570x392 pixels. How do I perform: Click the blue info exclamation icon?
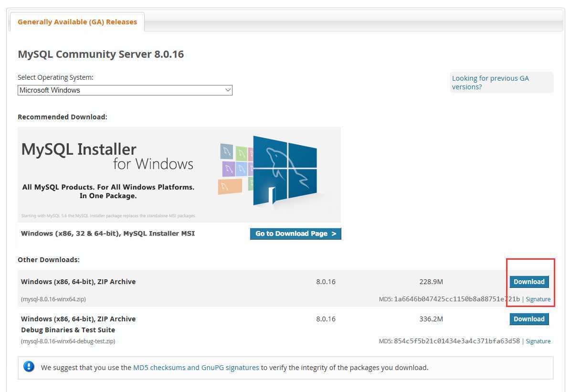pos(29,367)
